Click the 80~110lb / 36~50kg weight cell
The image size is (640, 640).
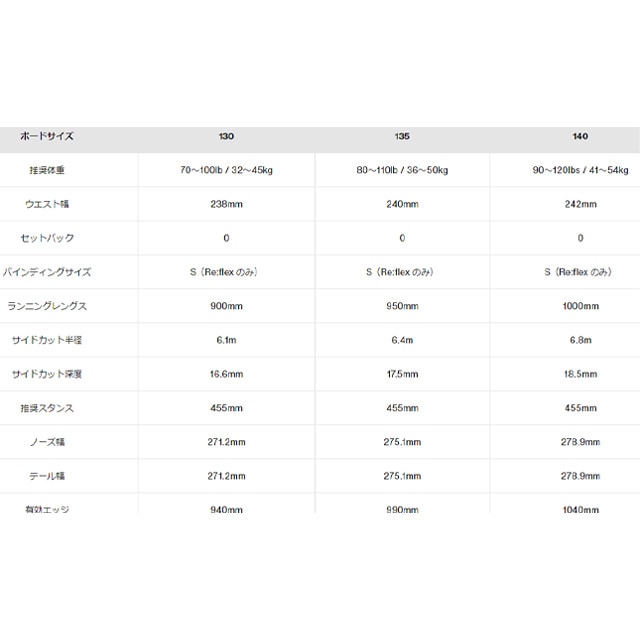(402, 170)
